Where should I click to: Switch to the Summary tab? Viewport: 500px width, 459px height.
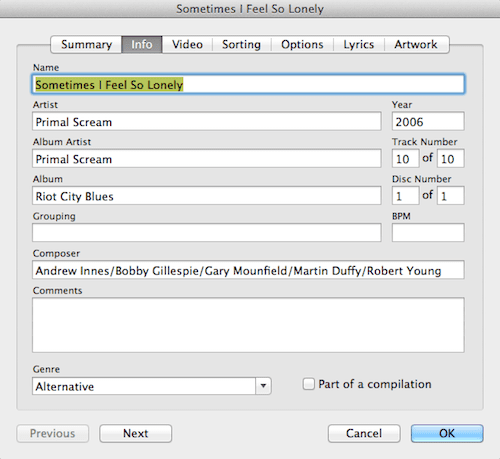point(86,44)
